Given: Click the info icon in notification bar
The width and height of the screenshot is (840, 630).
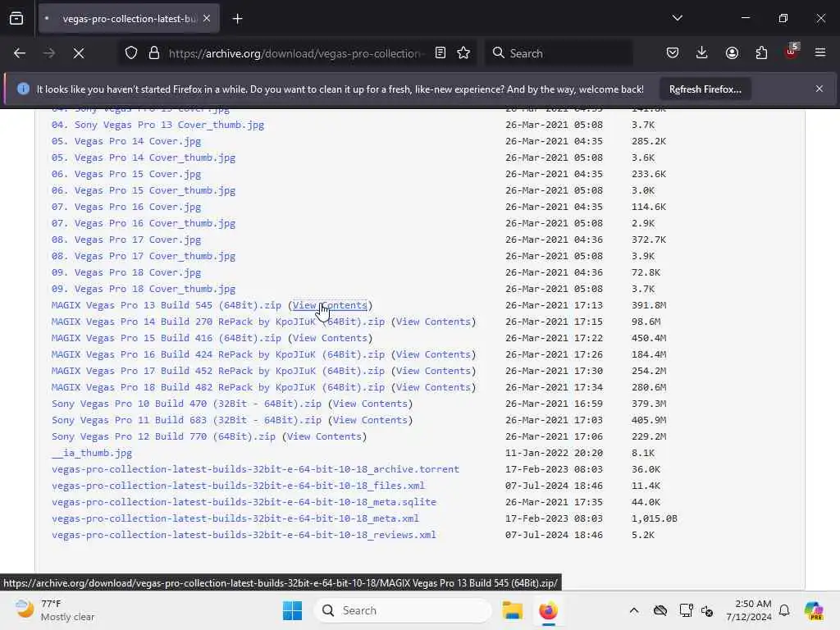Looking at the screenshot, I should coord(23,89).
